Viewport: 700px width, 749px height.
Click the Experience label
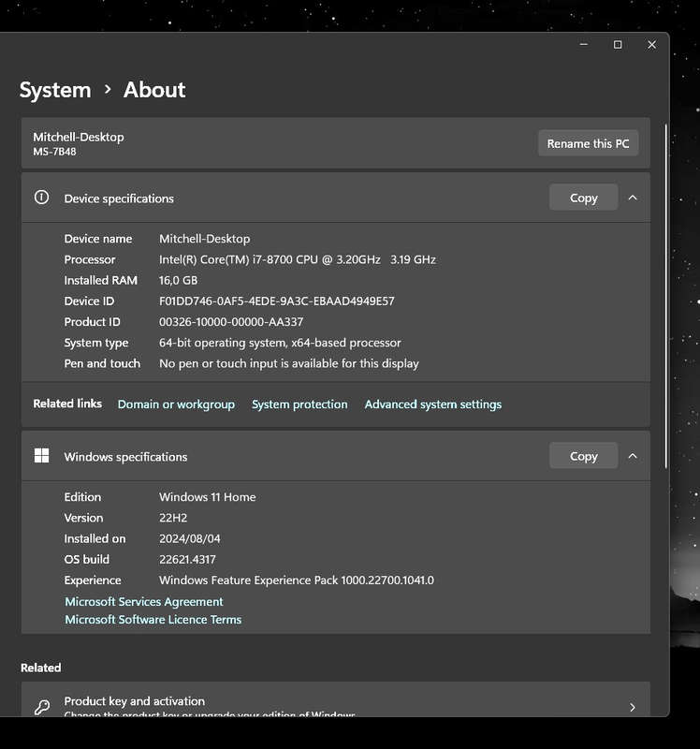tap(93, 580)
